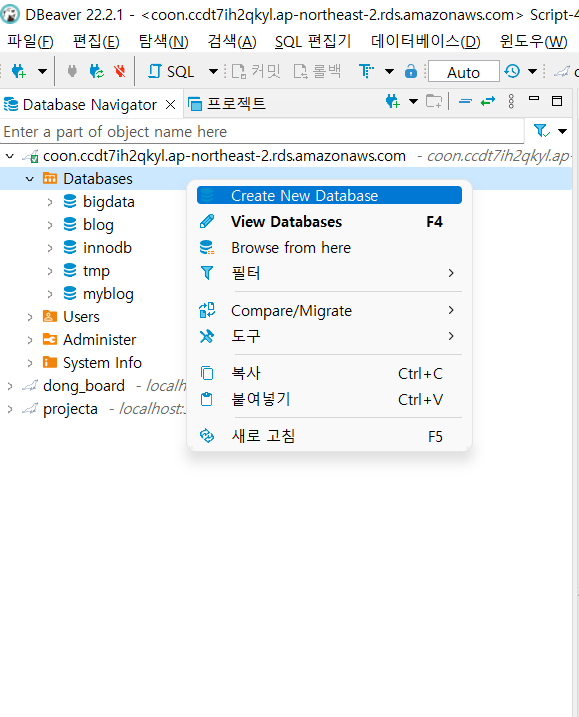The width and height of the screenshot is (579, 717).
Task: Open the dropdown next to the clock icon
Action: point(532,71)
